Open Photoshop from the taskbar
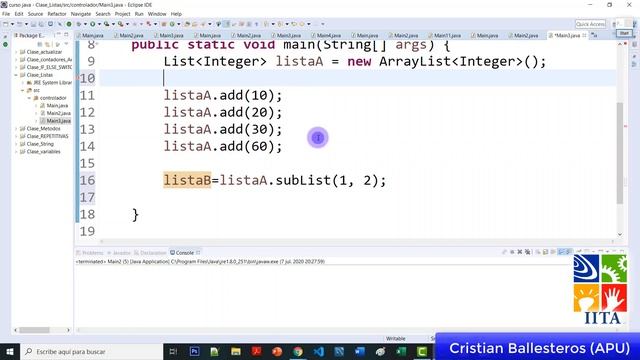The image size is (640, 360). (x=194, y=351)
